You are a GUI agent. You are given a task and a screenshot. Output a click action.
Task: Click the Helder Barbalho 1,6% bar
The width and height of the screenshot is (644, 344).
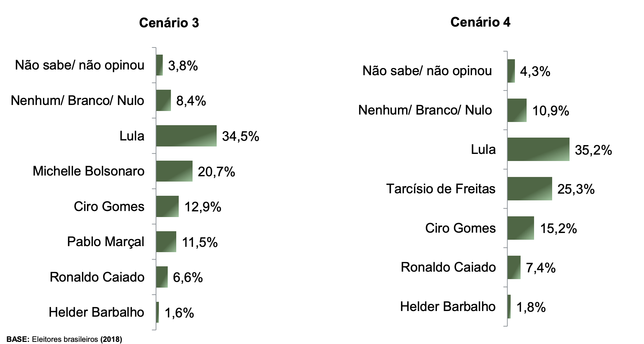point(157,312)
